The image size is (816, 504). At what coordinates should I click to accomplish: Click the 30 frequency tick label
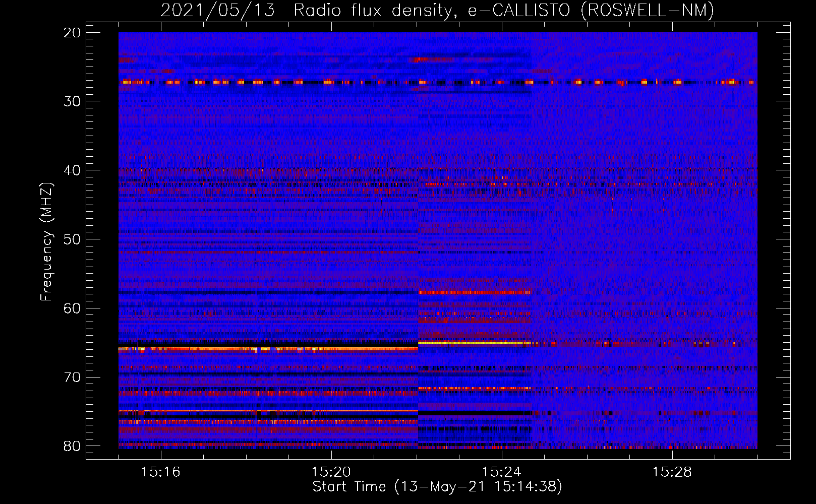73,101
